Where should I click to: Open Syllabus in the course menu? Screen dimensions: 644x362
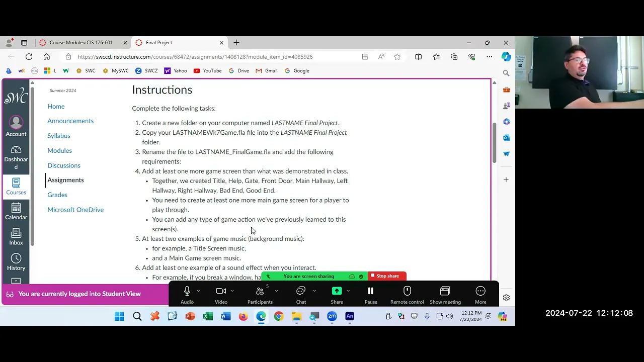[59, 136]
